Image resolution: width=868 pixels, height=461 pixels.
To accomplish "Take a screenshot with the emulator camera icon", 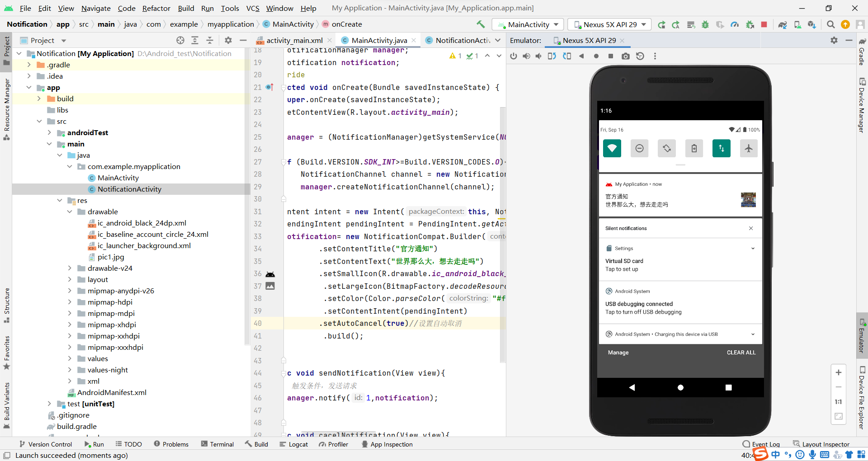I will click(626, 56).
